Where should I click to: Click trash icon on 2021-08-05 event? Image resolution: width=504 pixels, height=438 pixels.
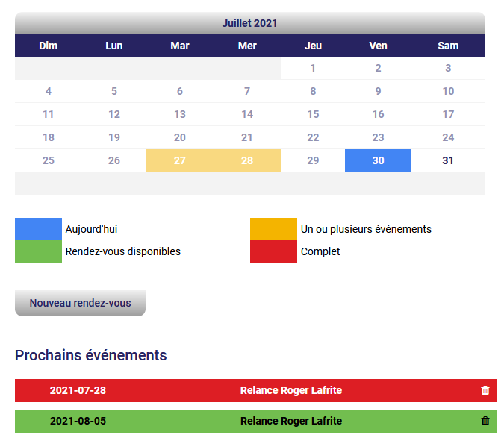[485, 421]
